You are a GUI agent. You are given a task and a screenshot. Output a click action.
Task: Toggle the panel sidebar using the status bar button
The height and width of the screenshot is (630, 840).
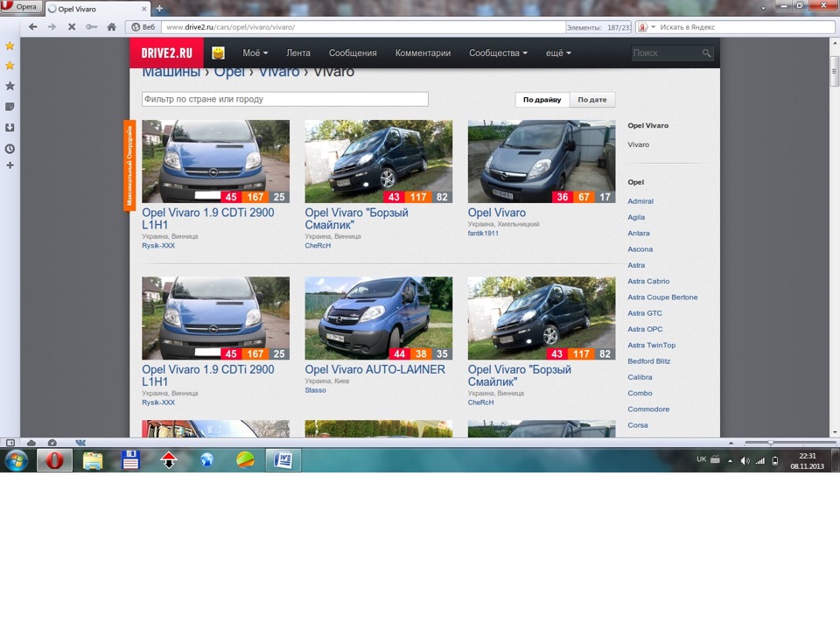pyautogui.click(x=10, y=443)
